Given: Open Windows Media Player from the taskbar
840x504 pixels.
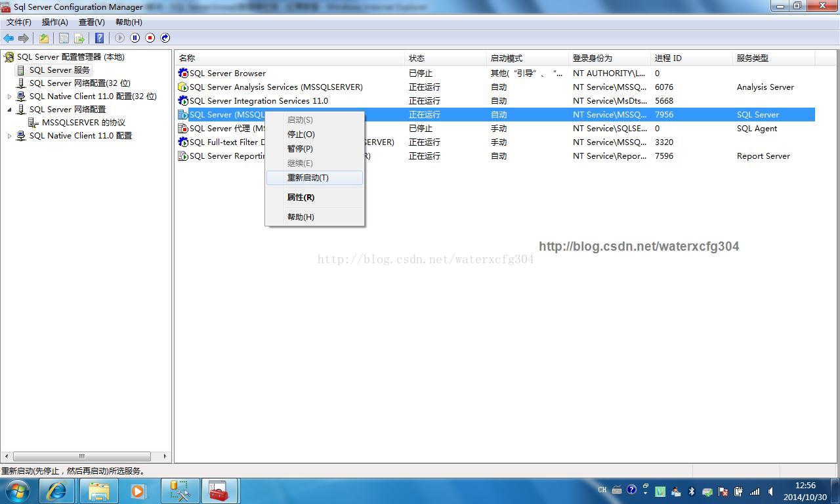Looking at the screenshot, I should [x=138, y=491].
